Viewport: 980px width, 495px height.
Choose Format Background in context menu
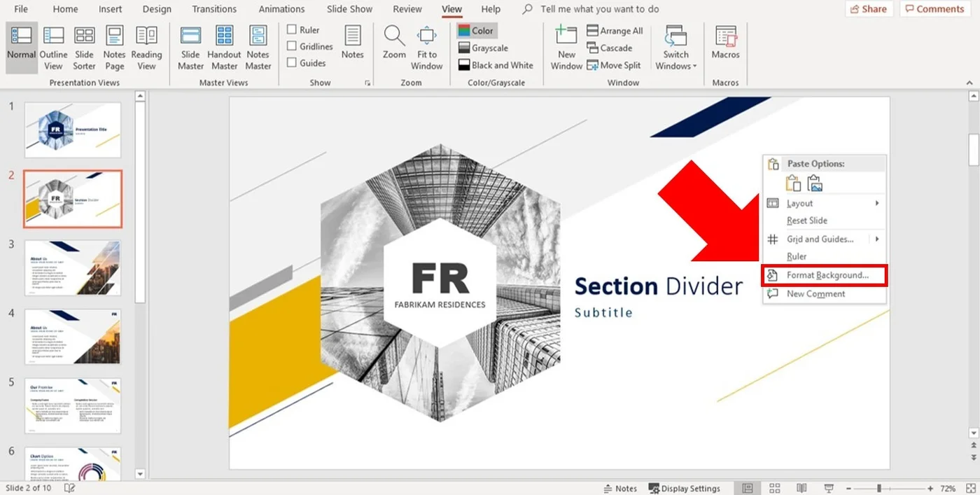pyautogui.click(x=824, y=275)
